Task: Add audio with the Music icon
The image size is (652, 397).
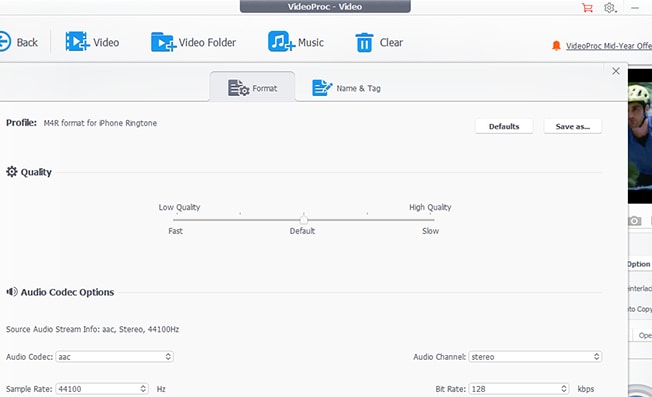Action: click(x=282, y=42)
